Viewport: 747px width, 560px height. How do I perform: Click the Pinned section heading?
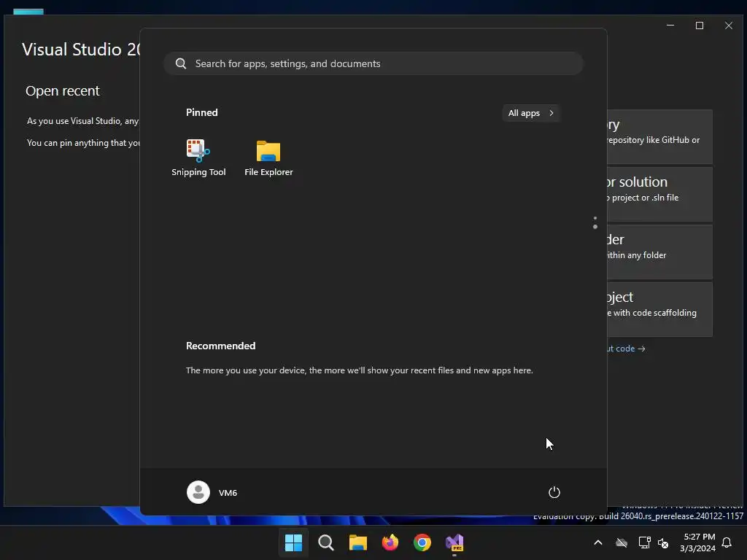pos(202,112)
